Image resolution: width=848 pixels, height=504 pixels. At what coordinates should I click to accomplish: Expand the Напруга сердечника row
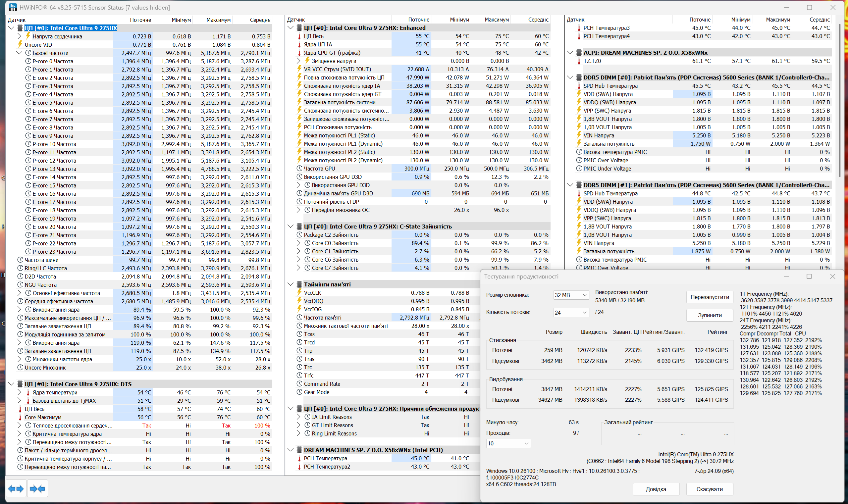click(19, 36)
